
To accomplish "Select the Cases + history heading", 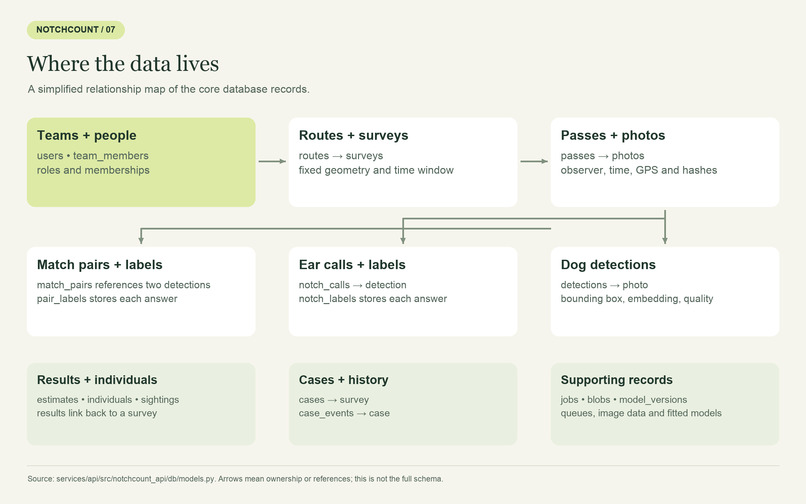I will click(343, 380).
